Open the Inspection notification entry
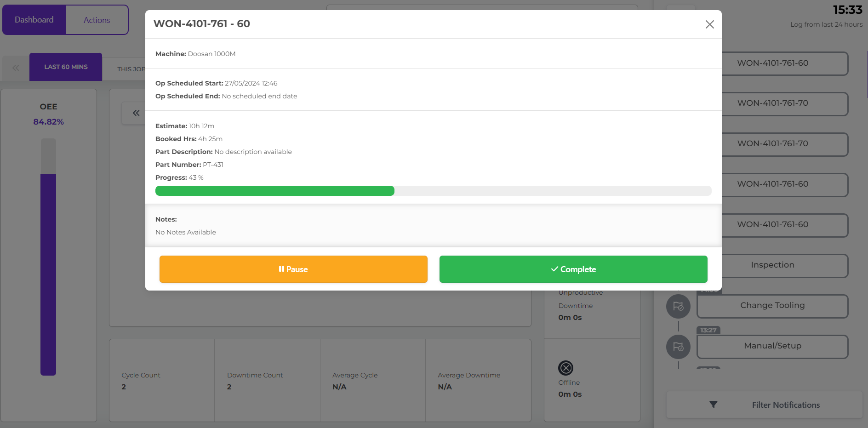 pos(772,265)
